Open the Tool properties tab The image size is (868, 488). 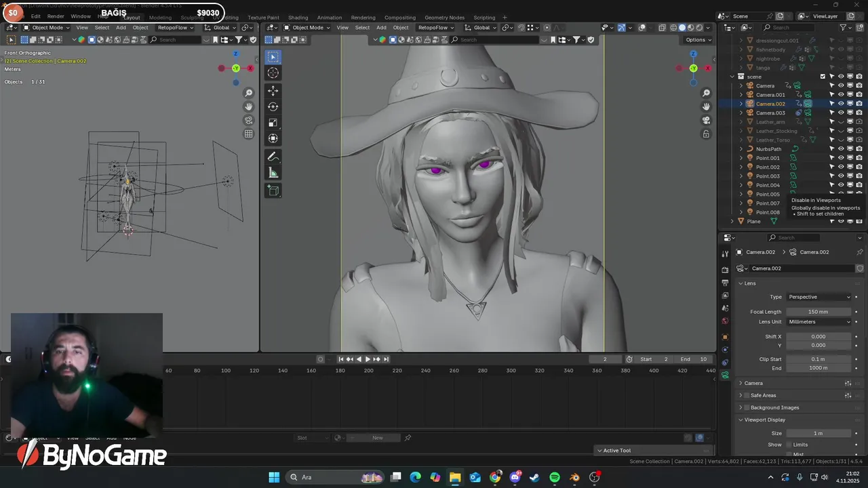click(725, 254)
